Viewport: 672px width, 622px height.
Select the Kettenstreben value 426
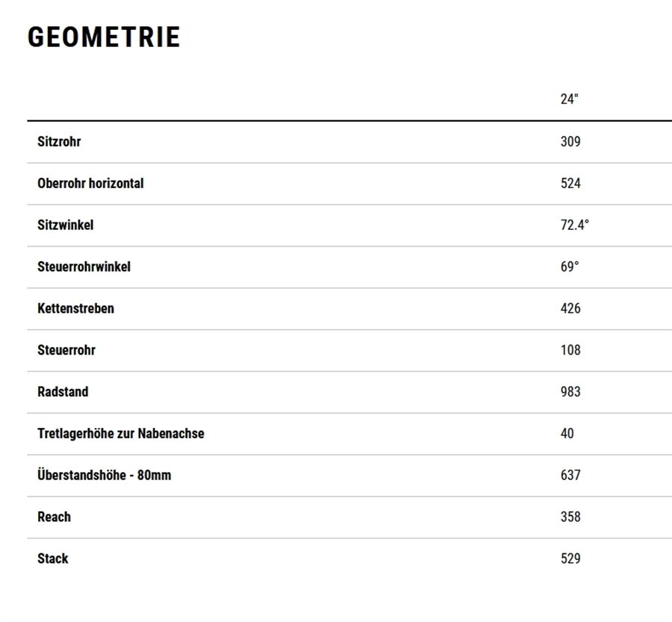(x=570, y=308)
